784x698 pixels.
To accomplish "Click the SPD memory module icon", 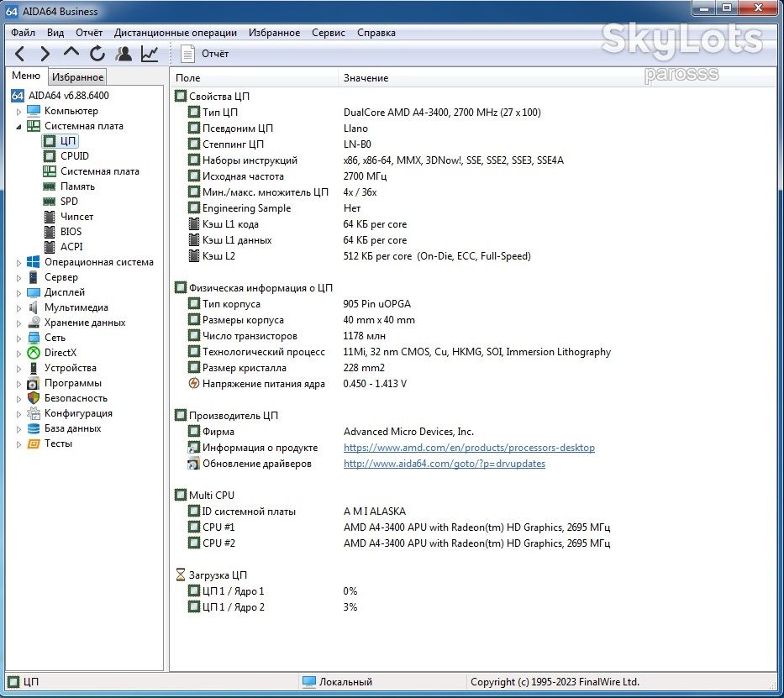I will click(x=50, y=202).
